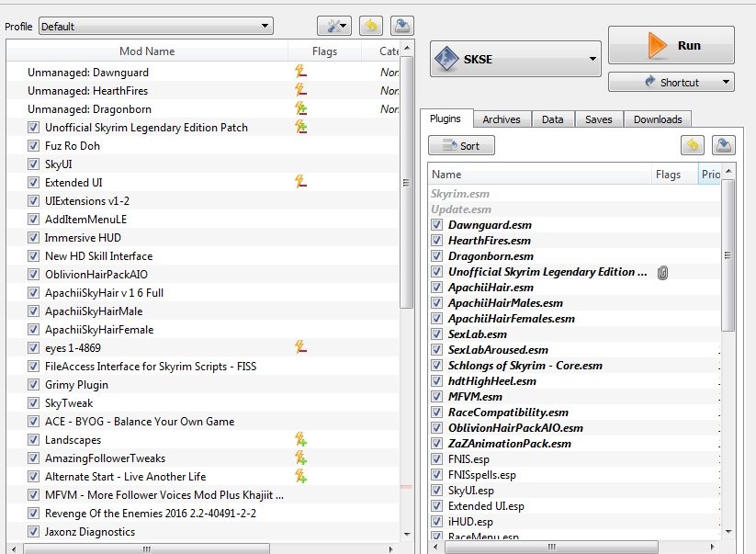Click the plugin list scroll down arrow
Image resolution: width=756 pixels, height=554 pixels.
tap(728, 532)
